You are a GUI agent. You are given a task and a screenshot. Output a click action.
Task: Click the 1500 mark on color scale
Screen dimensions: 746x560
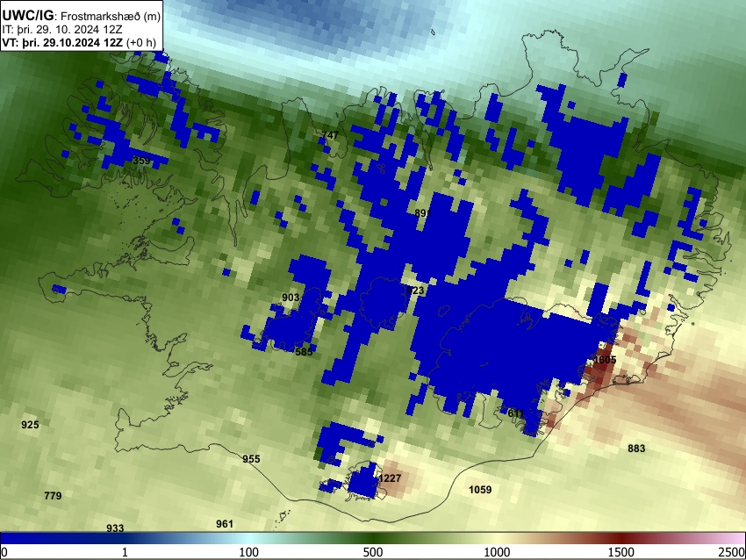[621, 552]
